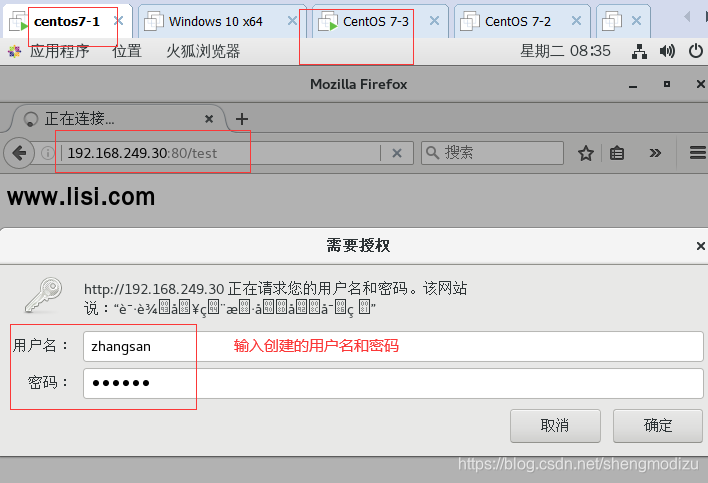Click the 密码 password field
The height and width of the screenshot is (483, 708).
pyautogui.click(x=393, y=383)
